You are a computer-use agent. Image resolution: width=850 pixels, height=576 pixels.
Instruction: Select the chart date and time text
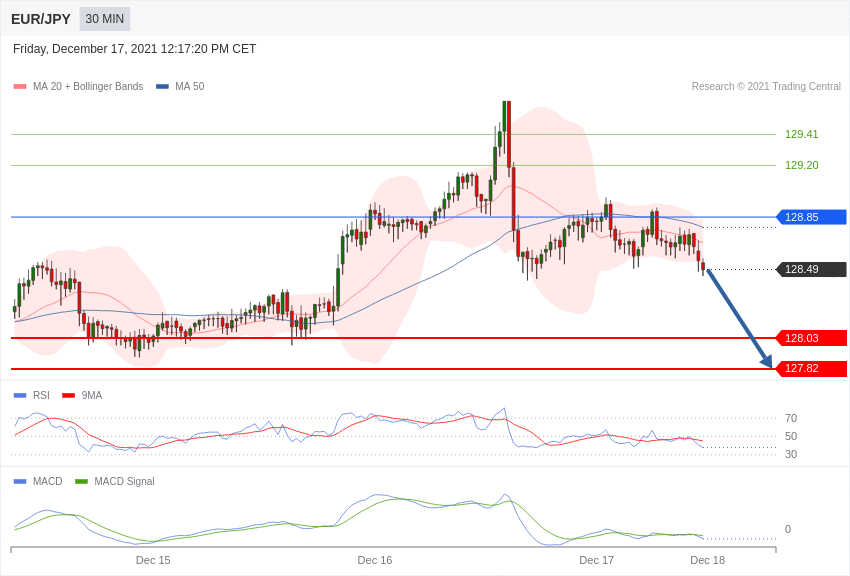(x=134, y=49)
